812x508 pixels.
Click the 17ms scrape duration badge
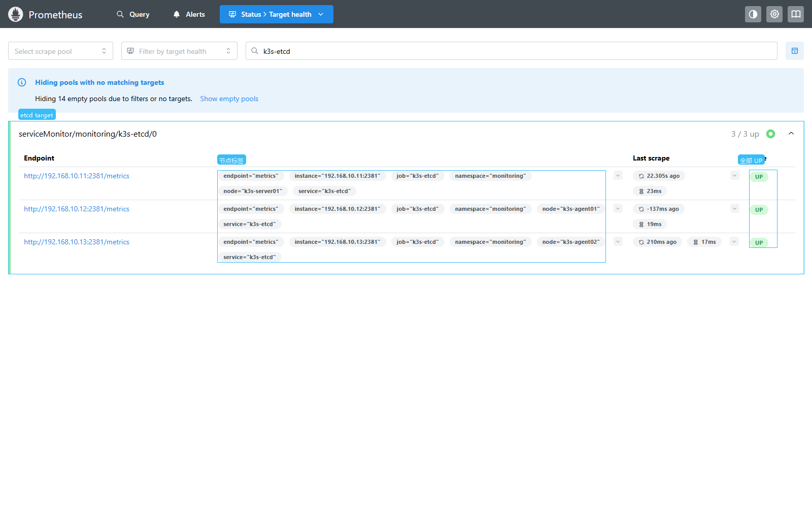tap(704, 242)
